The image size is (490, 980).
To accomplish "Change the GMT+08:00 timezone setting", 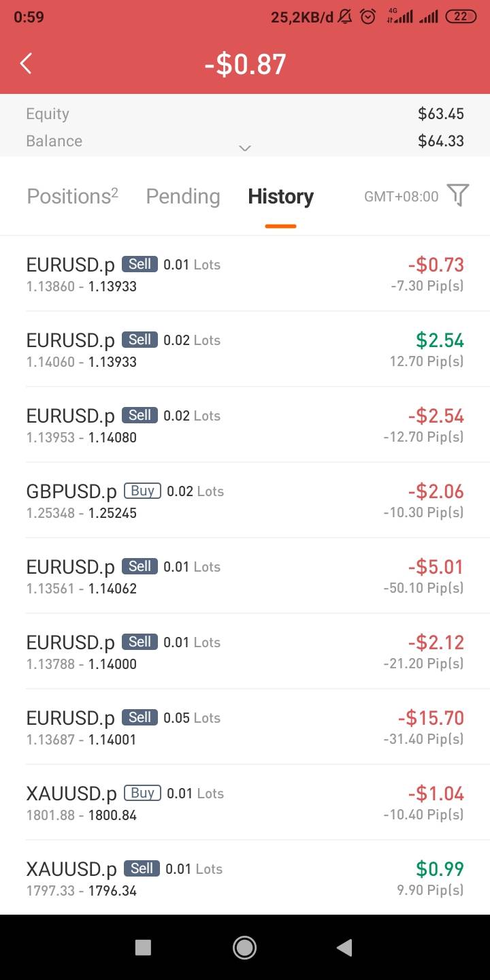I will (401, 197).
